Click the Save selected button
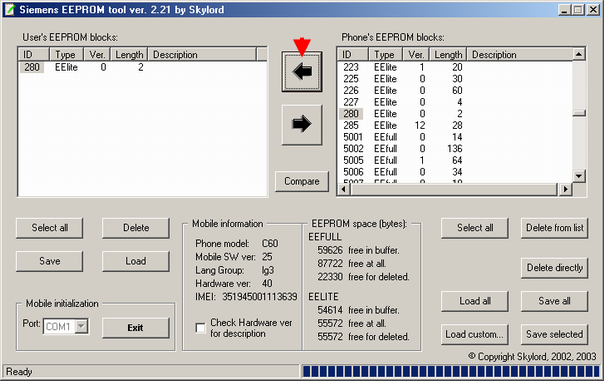 click(x=554, y=334)
